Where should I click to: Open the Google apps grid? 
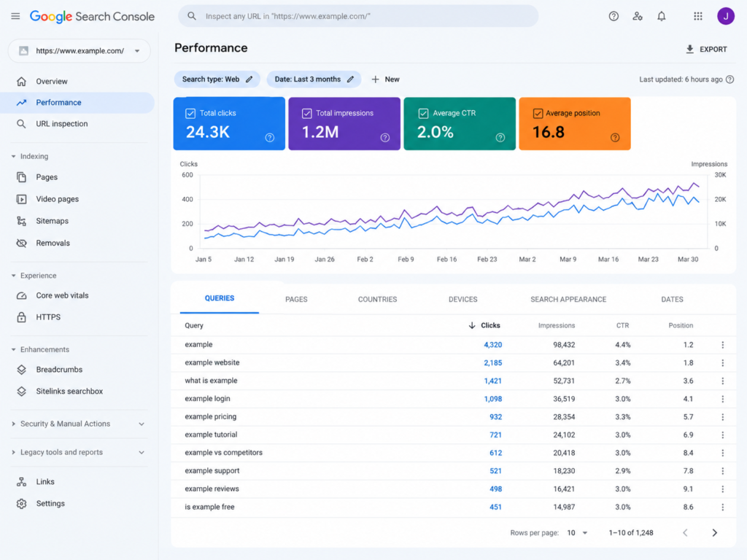pos(698,16)
